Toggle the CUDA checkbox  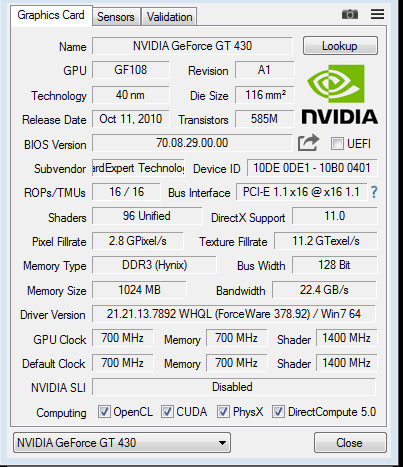coord(167,412)
